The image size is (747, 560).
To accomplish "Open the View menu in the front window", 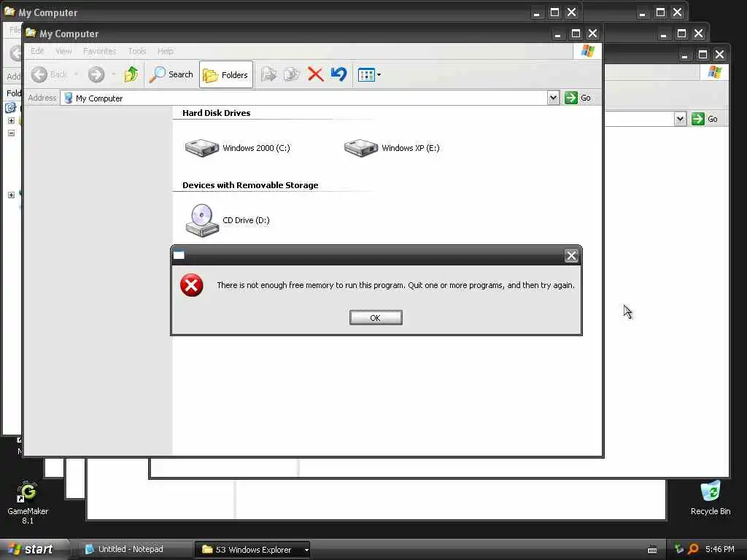I will click(63, 51).
